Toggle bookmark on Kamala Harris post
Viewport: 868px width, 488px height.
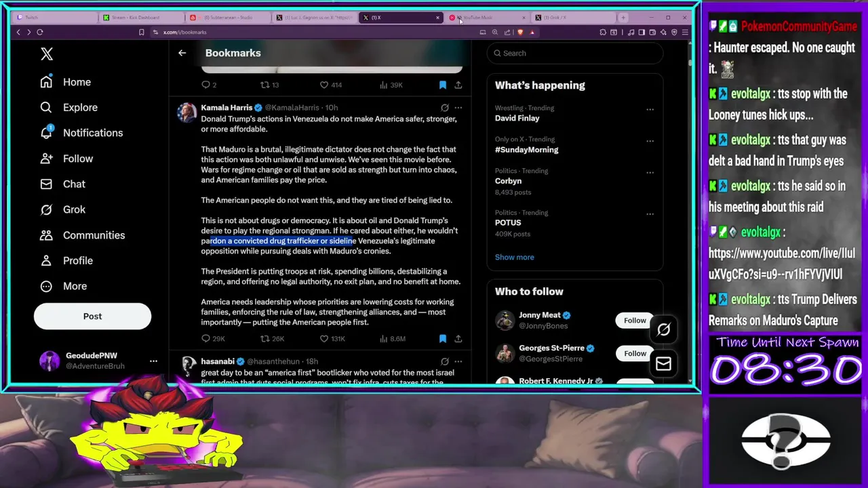(x=442, y=339)
